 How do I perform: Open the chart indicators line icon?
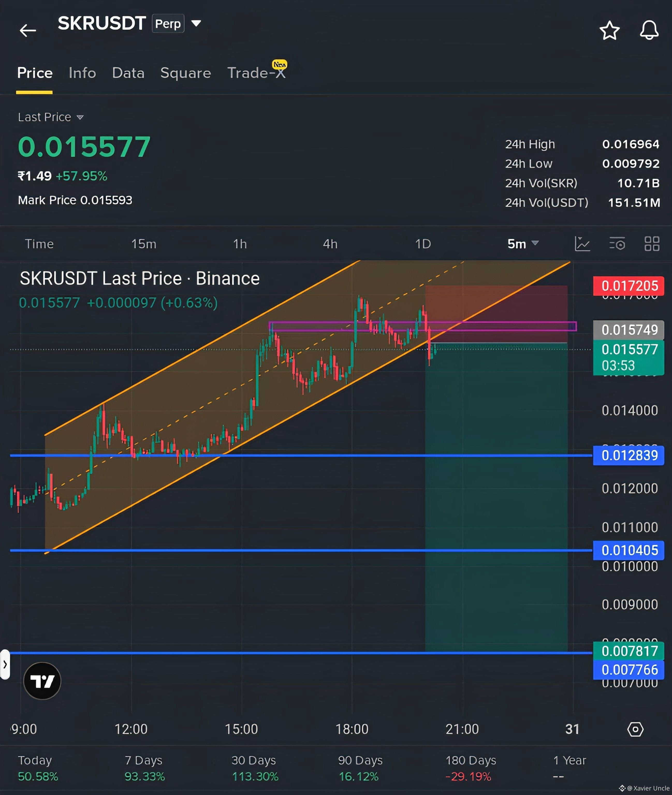[582, 244]
